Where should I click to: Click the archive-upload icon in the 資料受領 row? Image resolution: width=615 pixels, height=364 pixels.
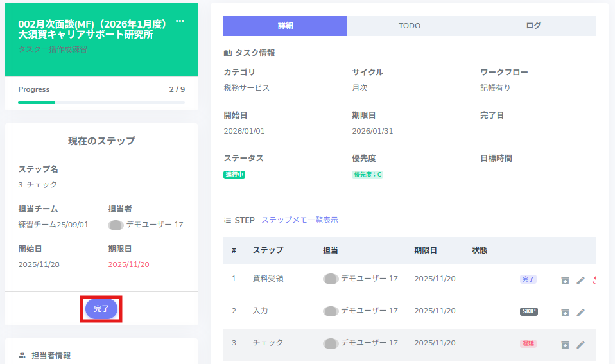coord(565,280)
